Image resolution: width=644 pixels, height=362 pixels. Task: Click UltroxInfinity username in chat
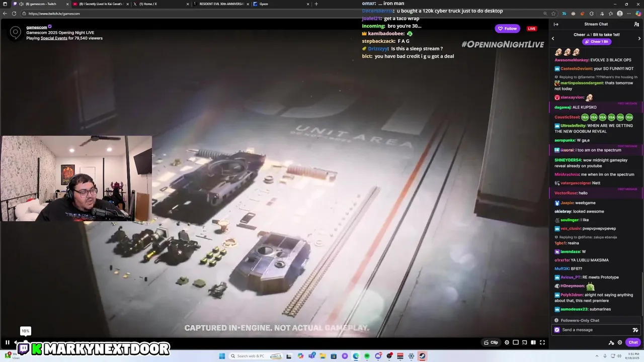coord(573,126)
